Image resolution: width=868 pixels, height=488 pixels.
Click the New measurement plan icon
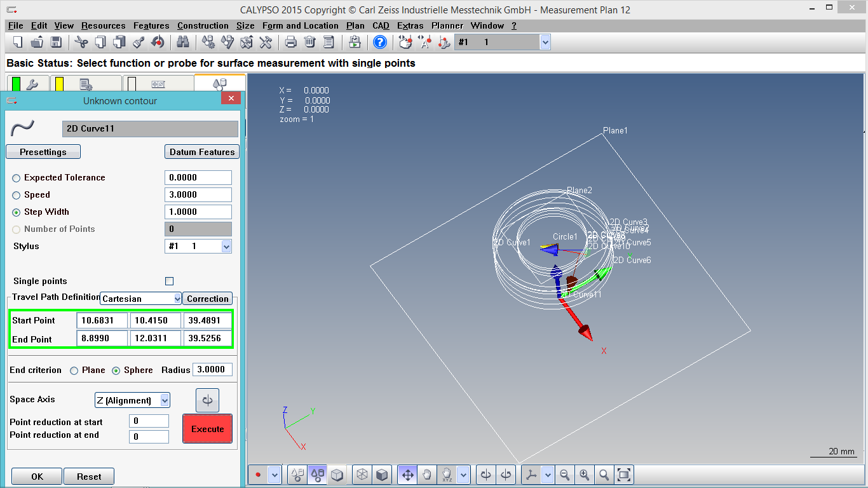[x=18, y=42]
